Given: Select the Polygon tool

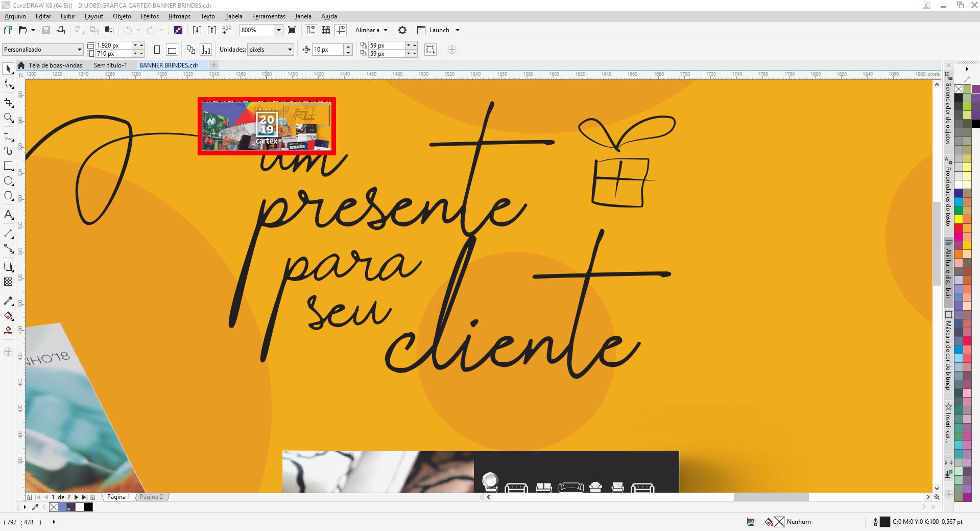Looking at the screenshot, I should click(8, 196).
